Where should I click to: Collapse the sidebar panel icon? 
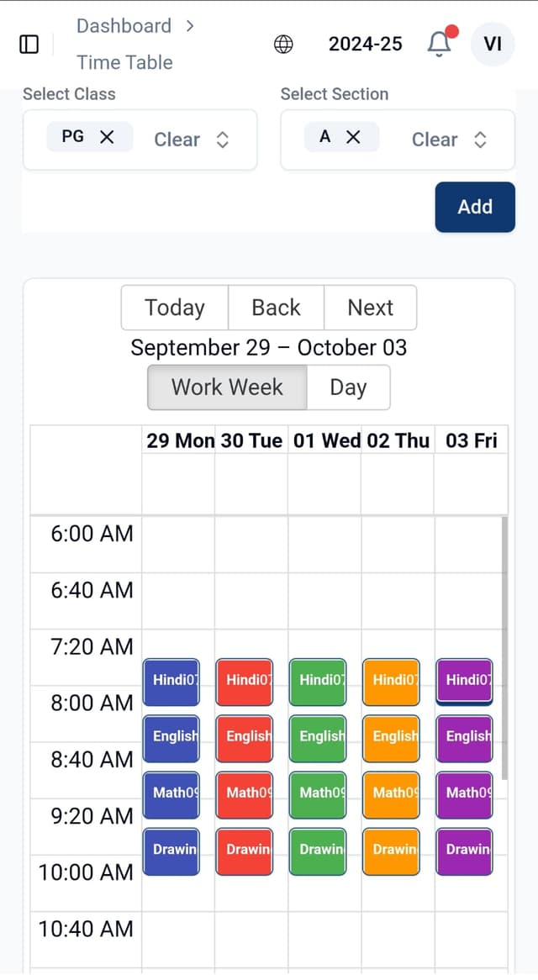29,44
